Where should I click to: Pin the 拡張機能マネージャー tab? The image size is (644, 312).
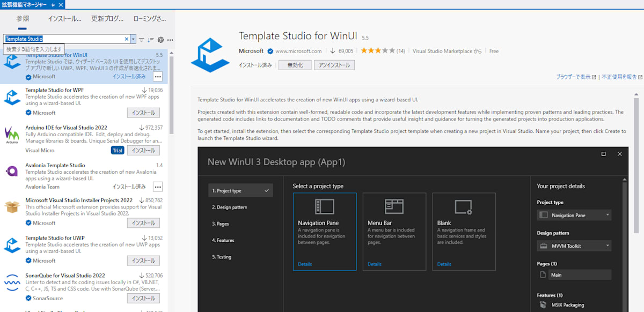pos(53,4)
